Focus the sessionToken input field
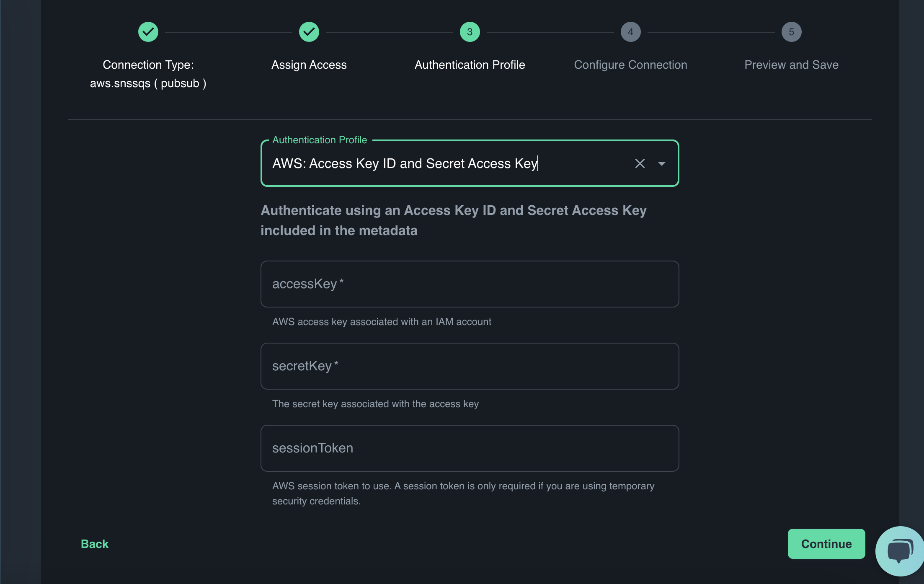The width and height of the screenshot is (924, 584). [x=470, y=448]
